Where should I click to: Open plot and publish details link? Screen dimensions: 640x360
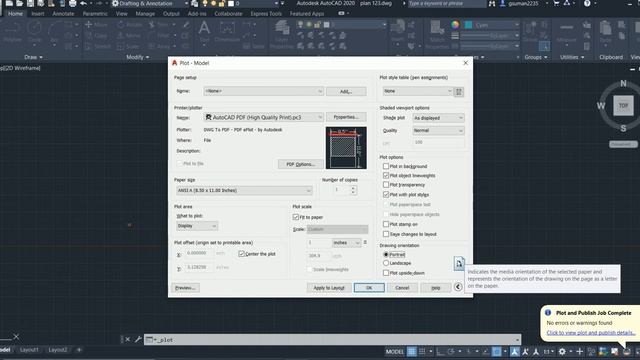591,333
